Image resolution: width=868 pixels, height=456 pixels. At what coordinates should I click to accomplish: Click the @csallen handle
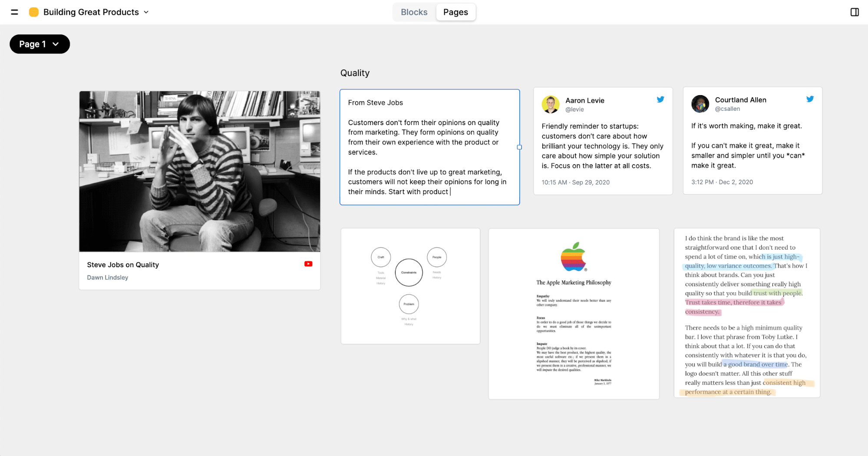tap(727, 109)
